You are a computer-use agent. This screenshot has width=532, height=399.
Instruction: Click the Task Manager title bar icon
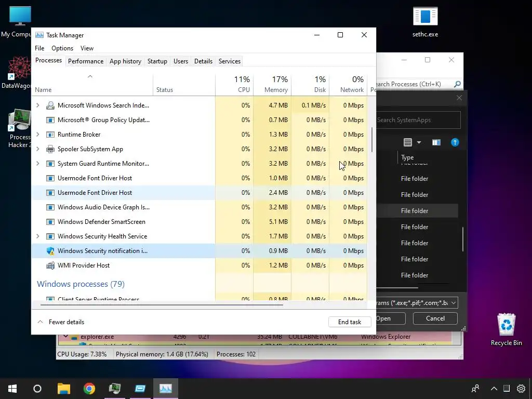[x=39, y=35]
